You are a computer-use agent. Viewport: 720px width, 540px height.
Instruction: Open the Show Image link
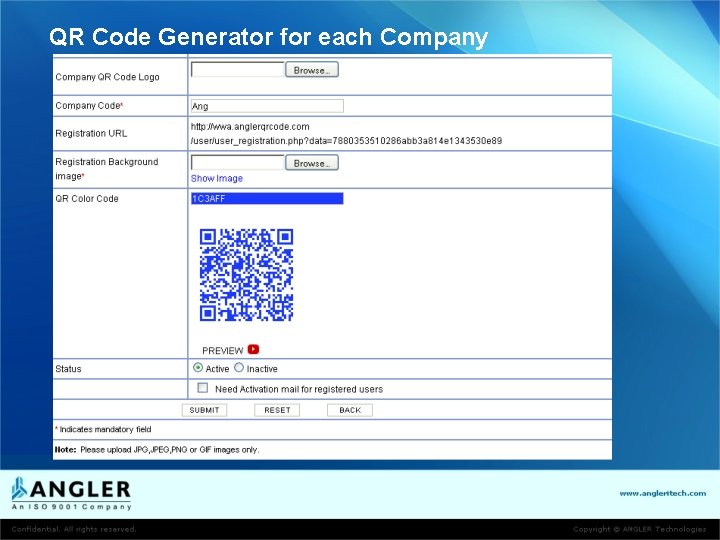(217, 179)
